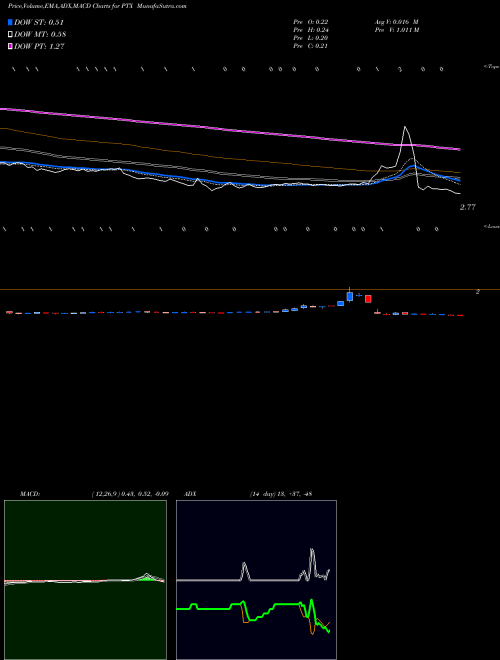
Task: Click the blue DOW ST legend swatch
Action: click(11, 22)
